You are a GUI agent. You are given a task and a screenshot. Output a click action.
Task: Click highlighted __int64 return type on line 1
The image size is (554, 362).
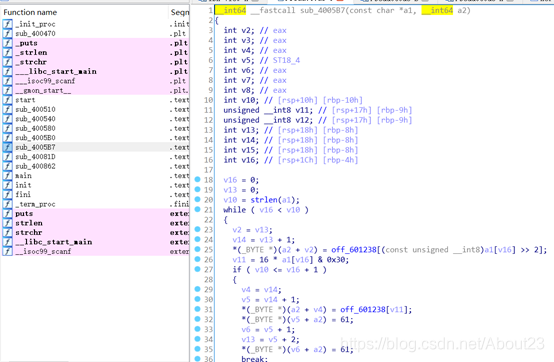coord(231,10)
